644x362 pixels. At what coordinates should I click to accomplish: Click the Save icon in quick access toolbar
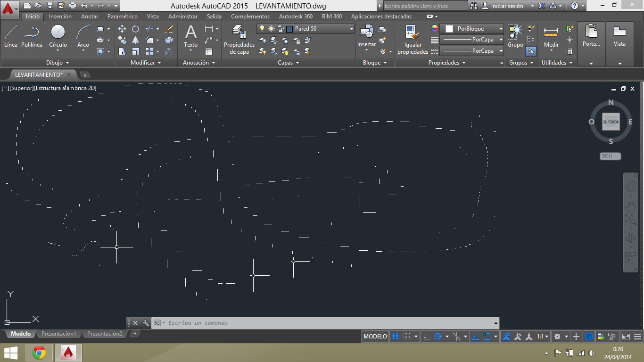tap(50, 6)
